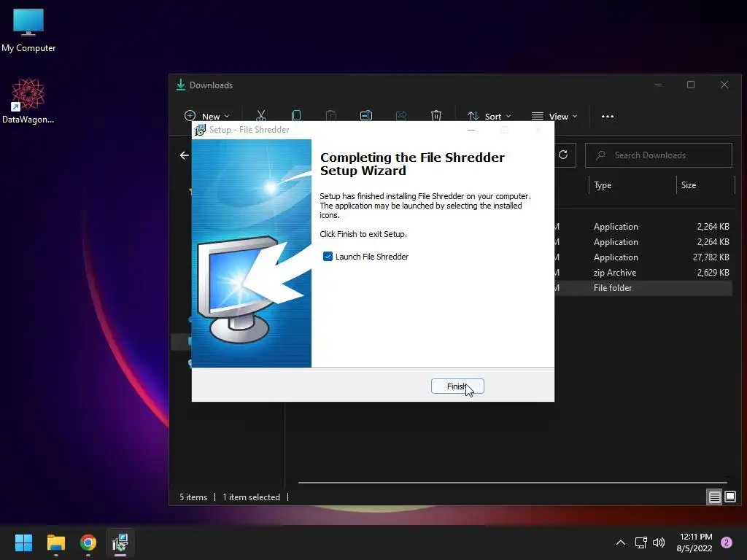
Task: Click the Finish button in setup wizard
Action: (457, 386)
